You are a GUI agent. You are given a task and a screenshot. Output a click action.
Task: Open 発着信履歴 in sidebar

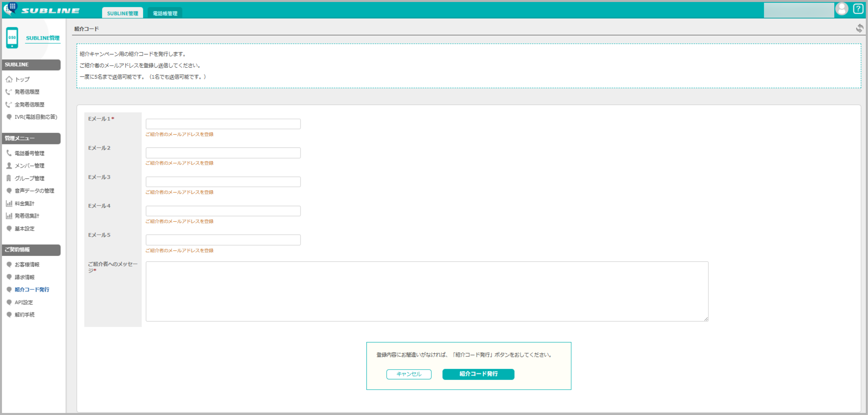click(x=27, y=92)
